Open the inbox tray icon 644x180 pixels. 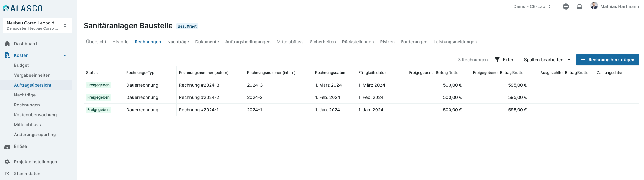tap(579, 6)
